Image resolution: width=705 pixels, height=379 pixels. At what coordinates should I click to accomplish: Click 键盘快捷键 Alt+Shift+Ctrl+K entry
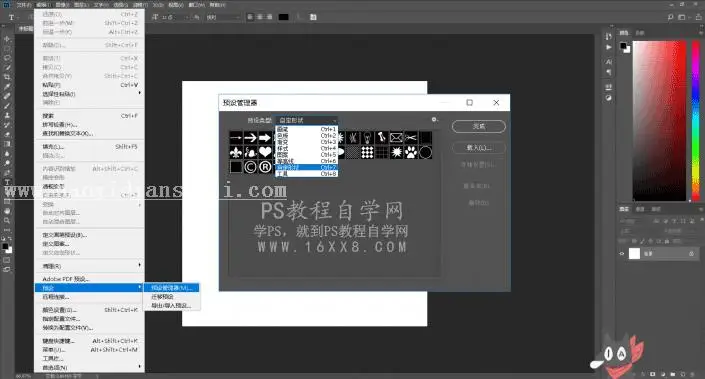click(x=89, y=341)
